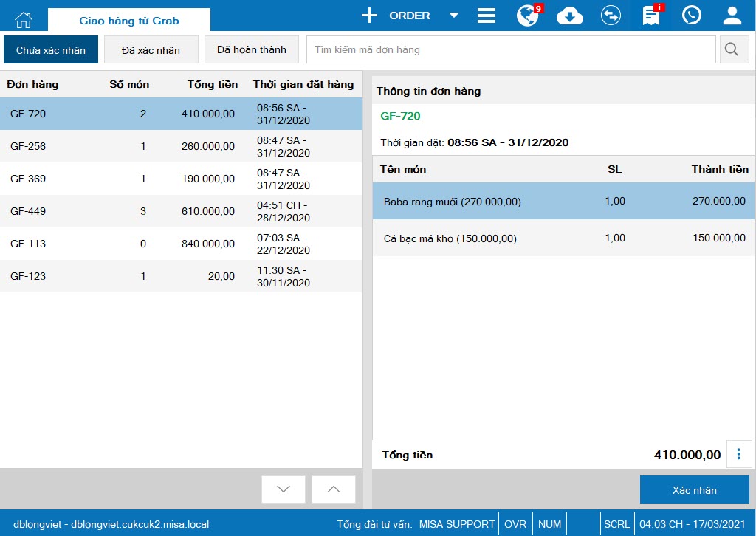Click the phone support icon
This screenshot has height=536, width=756.
click(691, 16)
